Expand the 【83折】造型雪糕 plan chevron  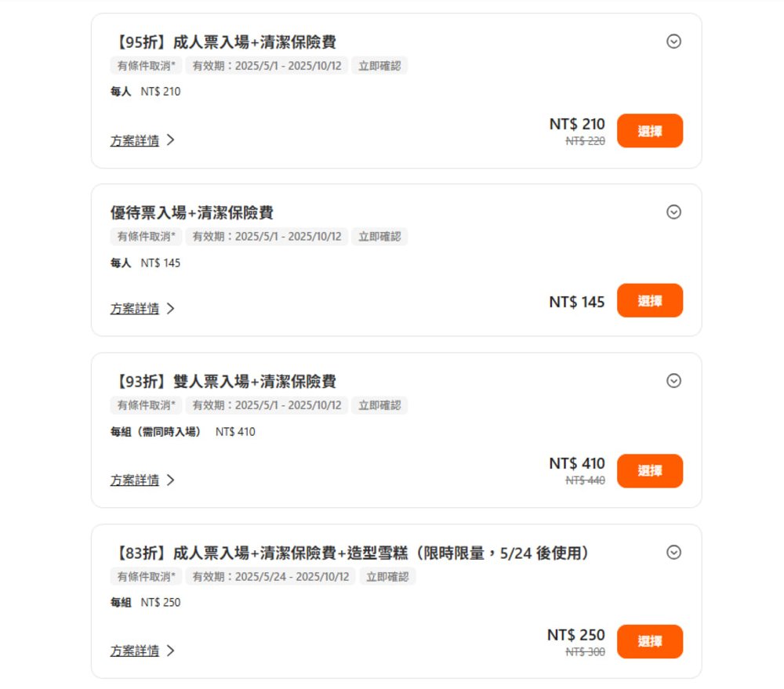(x=673, y=553)
